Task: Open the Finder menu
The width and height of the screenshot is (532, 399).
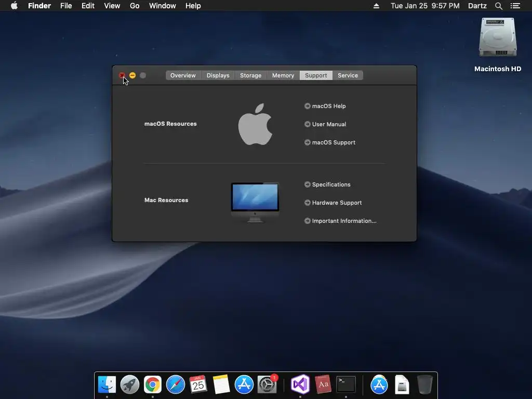Action: coord(39,6)
